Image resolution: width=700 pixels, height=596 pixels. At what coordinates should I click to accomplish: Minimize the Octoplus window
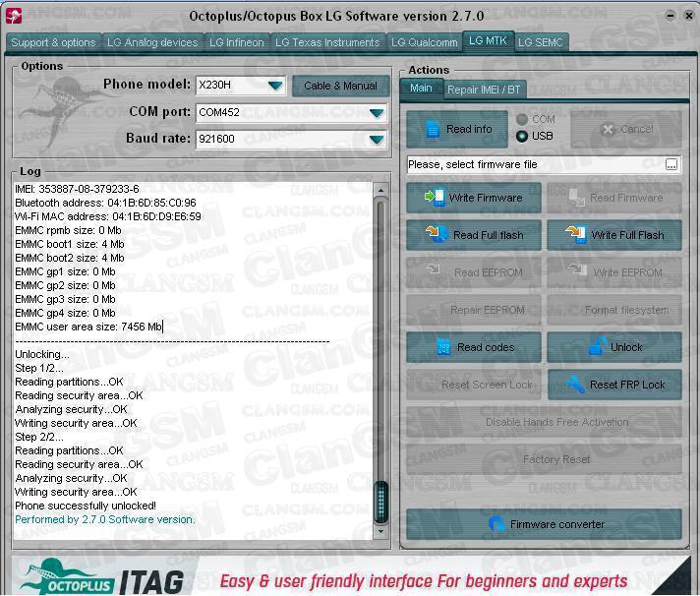[671, 16]
